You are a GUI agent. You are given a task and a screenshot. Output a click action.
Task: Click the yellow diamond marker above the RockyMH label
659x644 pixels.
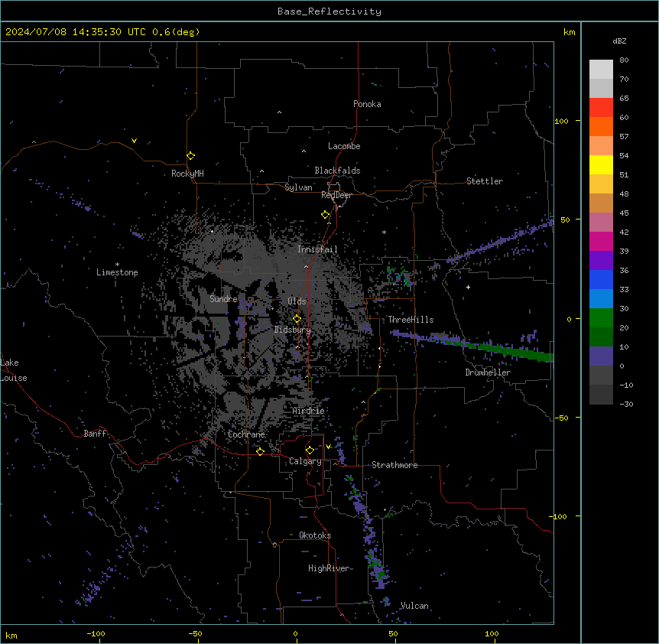pyautogui.click(x=191, y=156)
